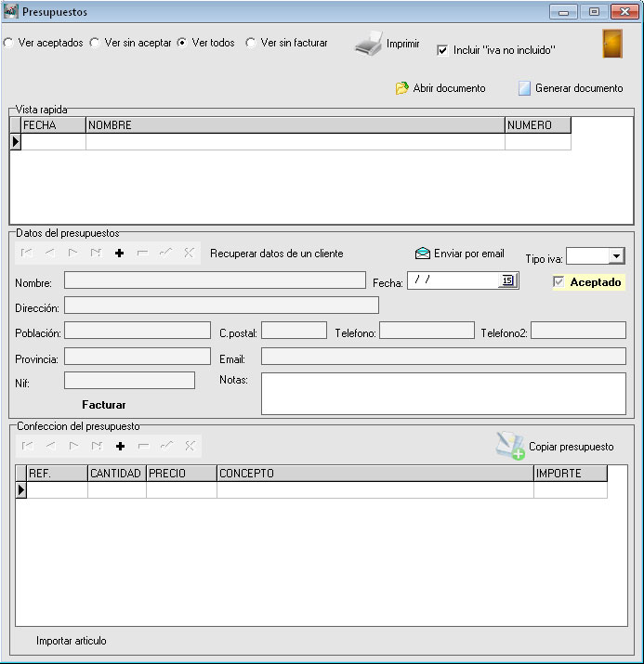Click the Generar documento page icon
The height and width of the screenshot is (664, 644).
(524, 88)
